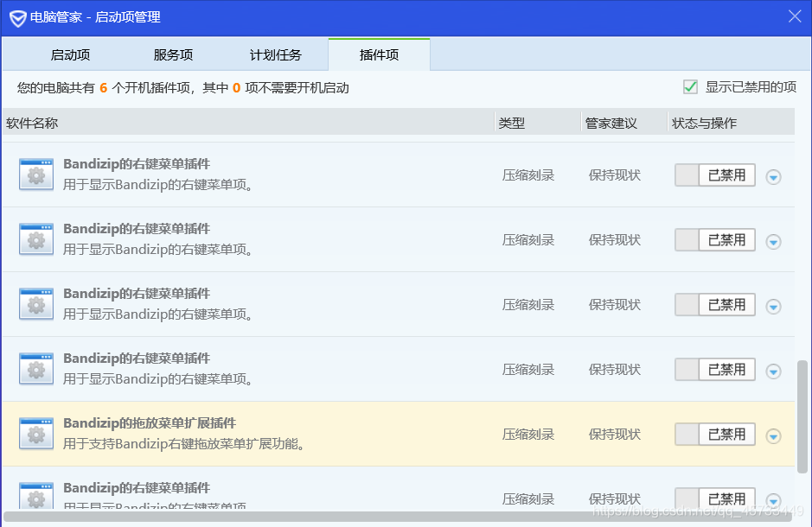Click description 用于支持Bandizip右键拖放菜单扩展功能。
The width and height of the screenshot is (812, 527).
pyautogui.click(x=184, y=444)
